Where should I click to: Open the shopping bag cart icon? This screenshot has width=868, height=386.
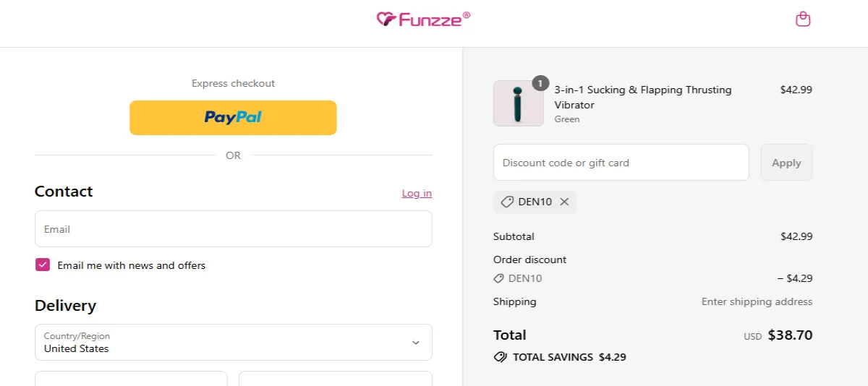[802, 20]
